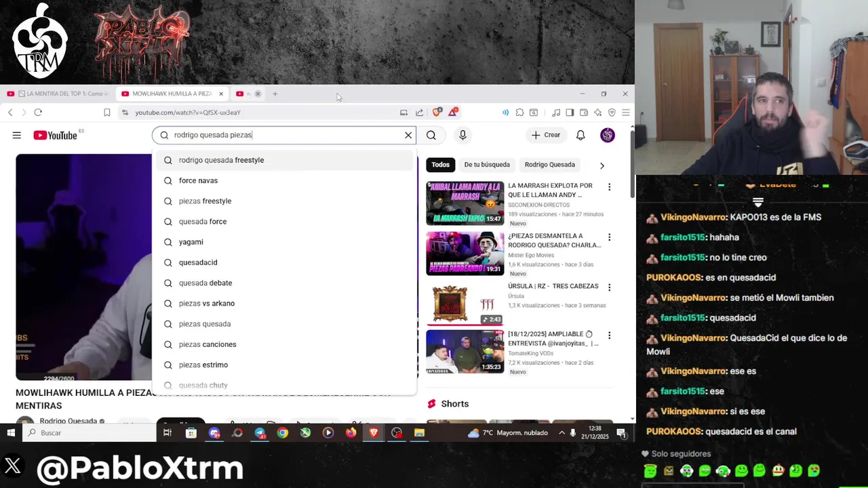Start voice search with the microphone
868x488 pixels.
tap(462, 135)
